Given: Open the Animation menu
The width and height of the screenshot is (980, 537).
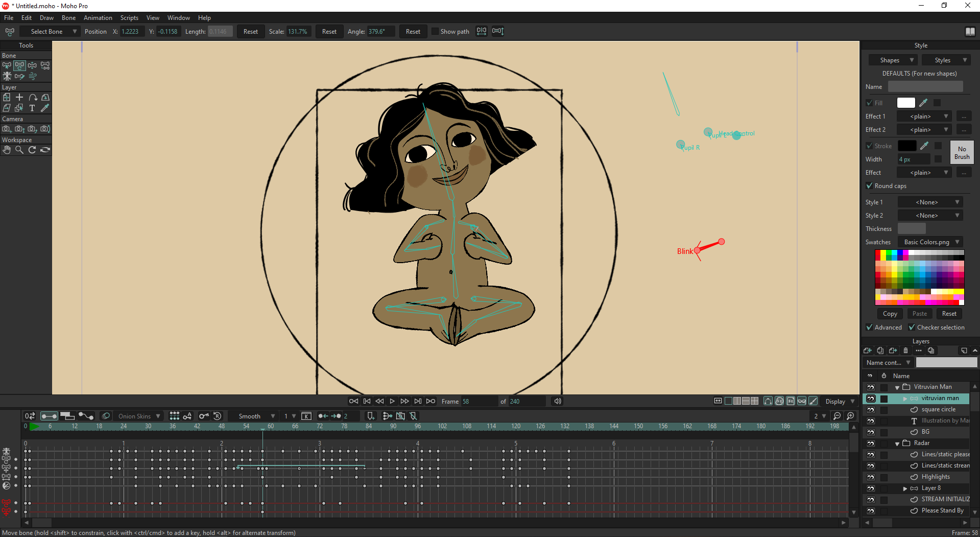Looking at the screenshot, I should (x=98, y=18).
